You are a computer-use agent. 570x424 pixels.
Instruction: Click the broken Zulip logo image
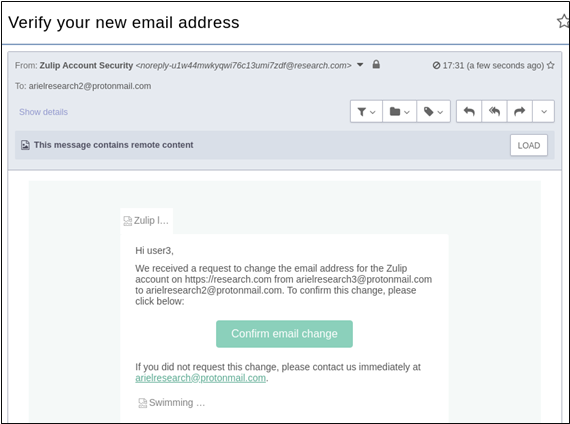point(146,221)
